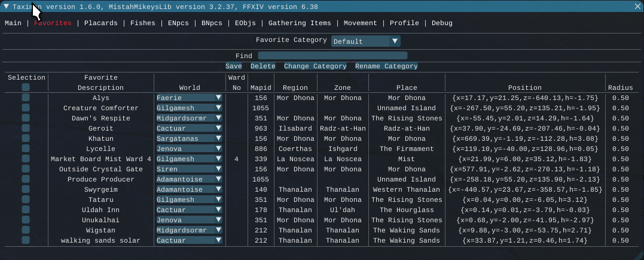
Task: Tick the checkbox for Uldah Inn
Action: click(x=26, y=210)
